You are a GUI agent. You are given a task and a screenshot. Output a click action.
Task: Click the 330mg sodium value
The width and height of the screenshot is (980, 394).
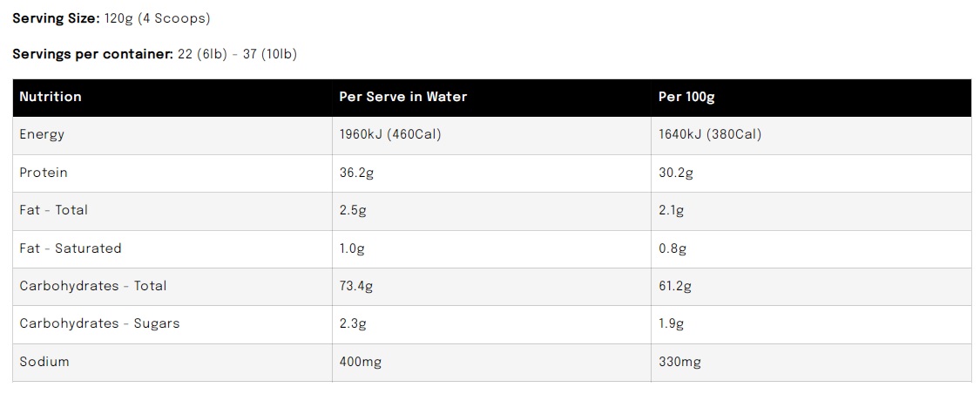pos(679,362)
